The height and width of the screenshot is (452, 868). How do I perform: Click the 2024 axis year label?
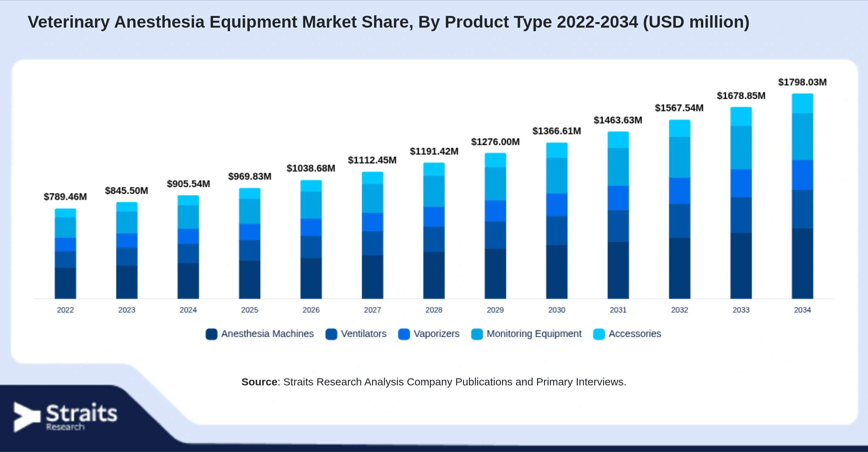coord(188,310)
